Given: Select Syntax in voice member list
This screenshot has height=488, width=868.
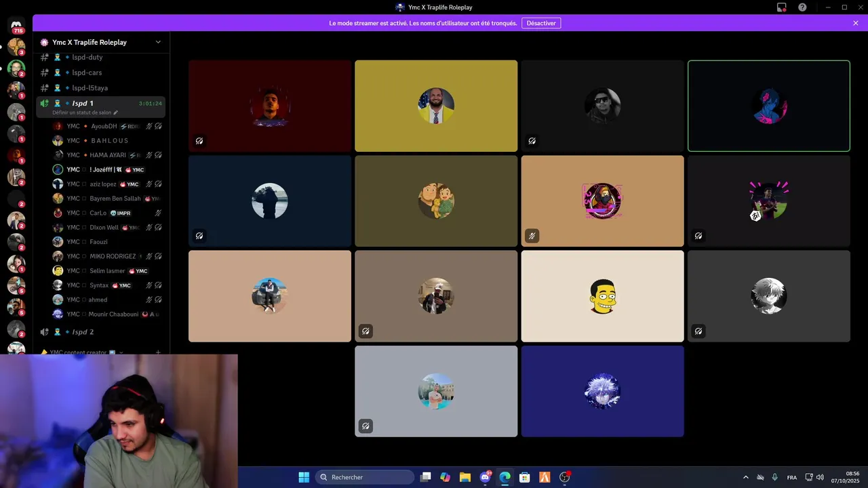Looking at the screenshot, I should 108,285.
